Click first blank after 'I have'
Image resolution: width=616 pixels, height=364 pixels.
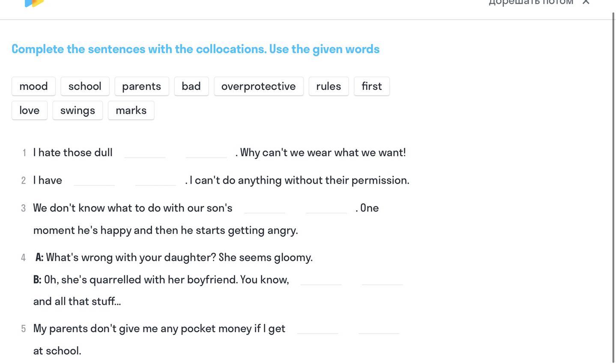94,180
